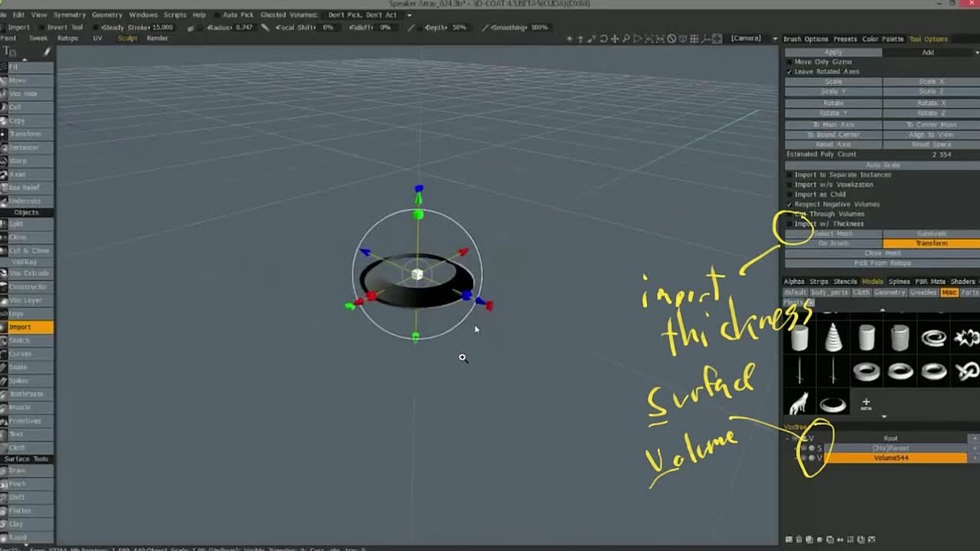Select the Vox Hide tool

click(x=27, y=93)
